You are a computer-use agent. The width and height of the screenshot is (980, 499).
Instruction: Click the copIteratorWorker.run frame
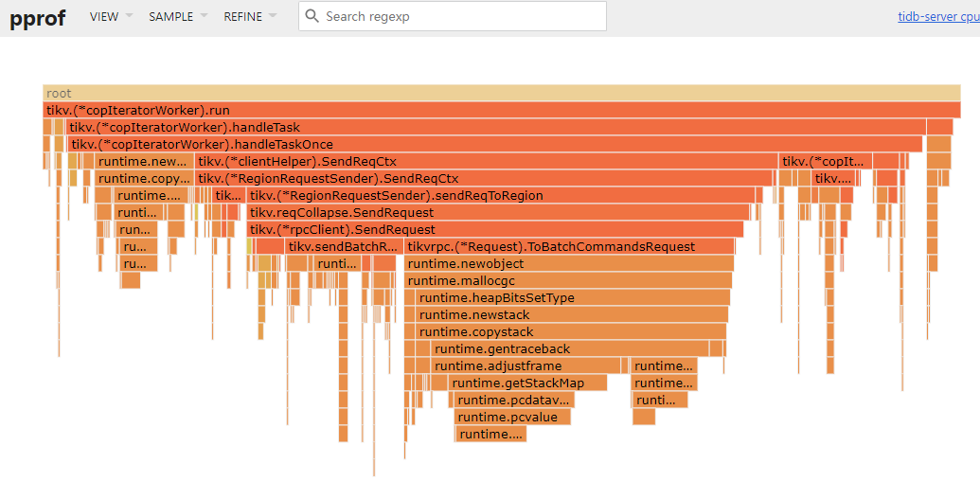(x=502, y=111)
